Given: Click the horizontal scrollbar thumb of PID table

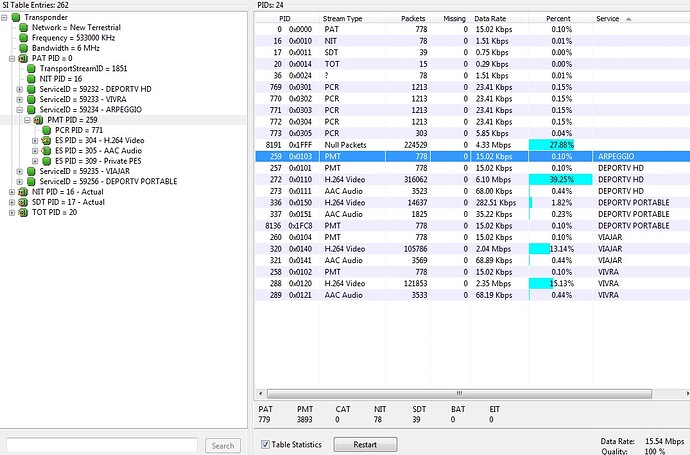Looking at the screenshot, I should [x=459, y=393].
